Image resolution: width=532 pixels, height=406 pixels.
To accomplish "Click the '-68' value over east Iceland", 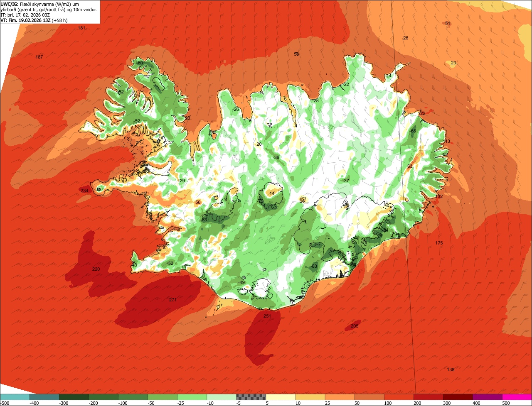I will pos(412,131).
